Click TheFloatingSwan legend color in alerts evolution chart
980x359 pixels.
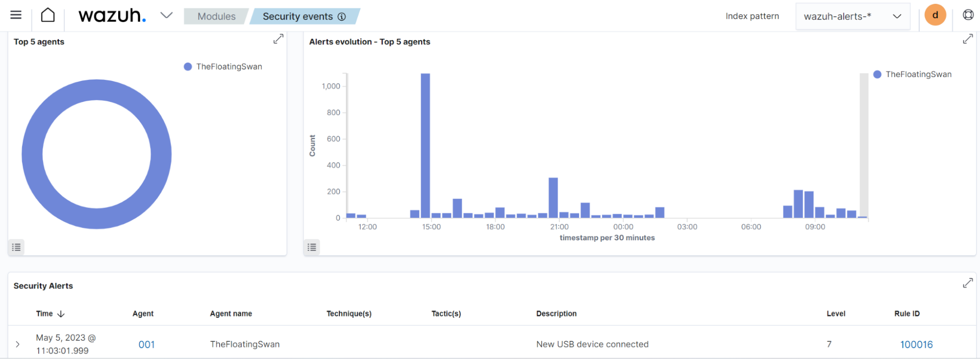tap(878, 75)
